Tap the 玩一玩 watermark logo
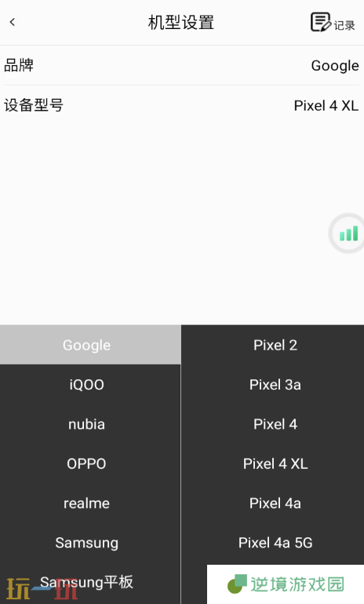The width and height of the screenshot is (364, 604). click(x=42, y=588)
